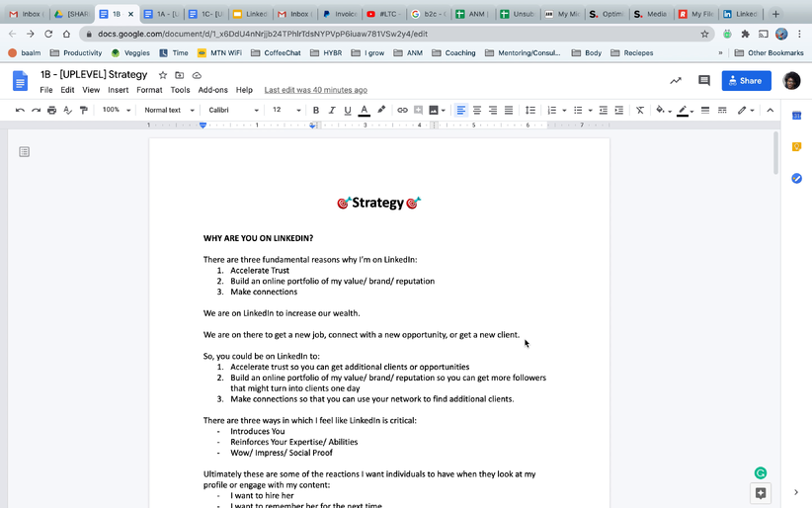The width and height of the screenshot is (812, 508).
Task: Open the Add-ons menu
Action: point(212,90)
